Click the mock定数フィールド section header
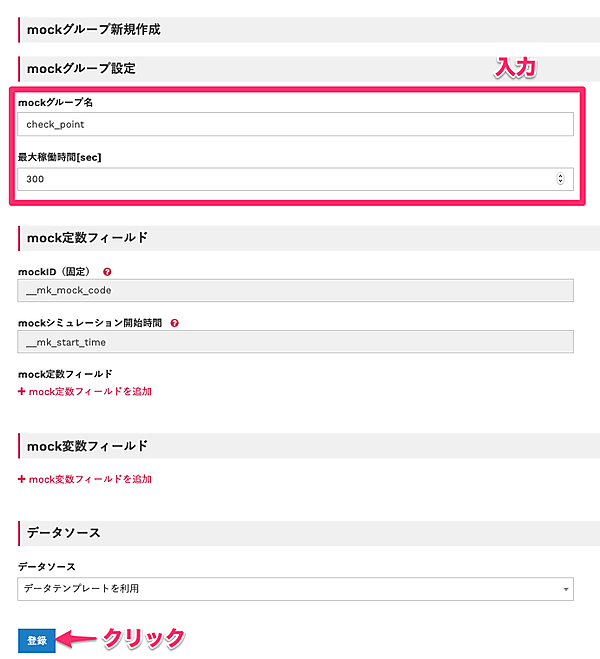Screen dimensions: 600x659 coord(88,237)
